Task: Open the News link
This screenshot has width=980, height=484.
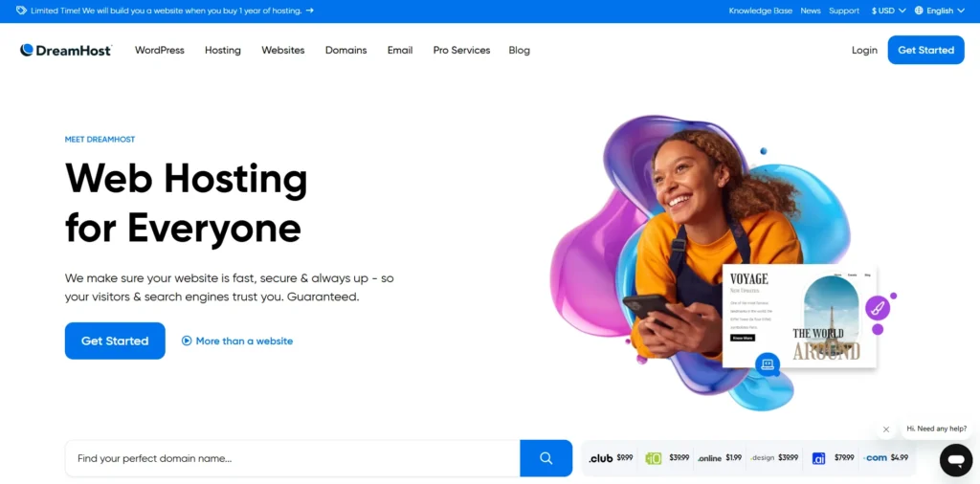Action: click(x=811, y=11)
